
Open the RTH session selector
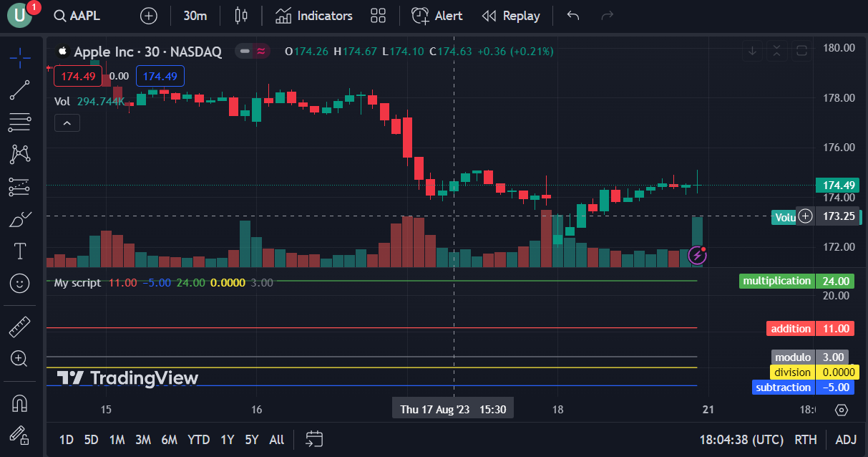(x=805, y=440)
